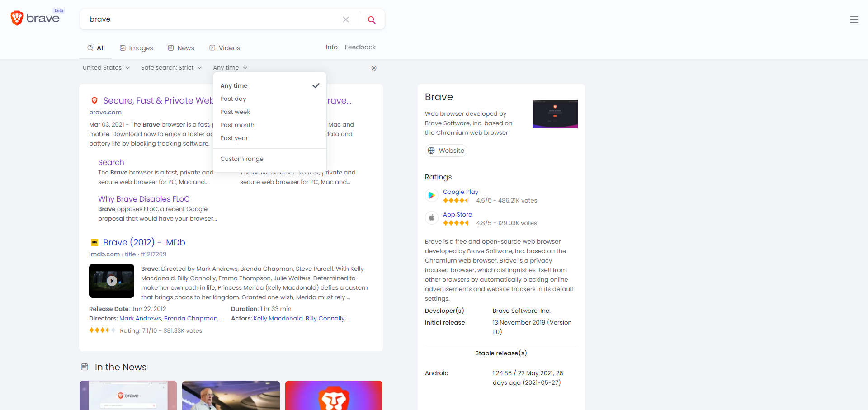Switch to the All tab
This screenshot has width=868, height=410.
coord(96,48)
